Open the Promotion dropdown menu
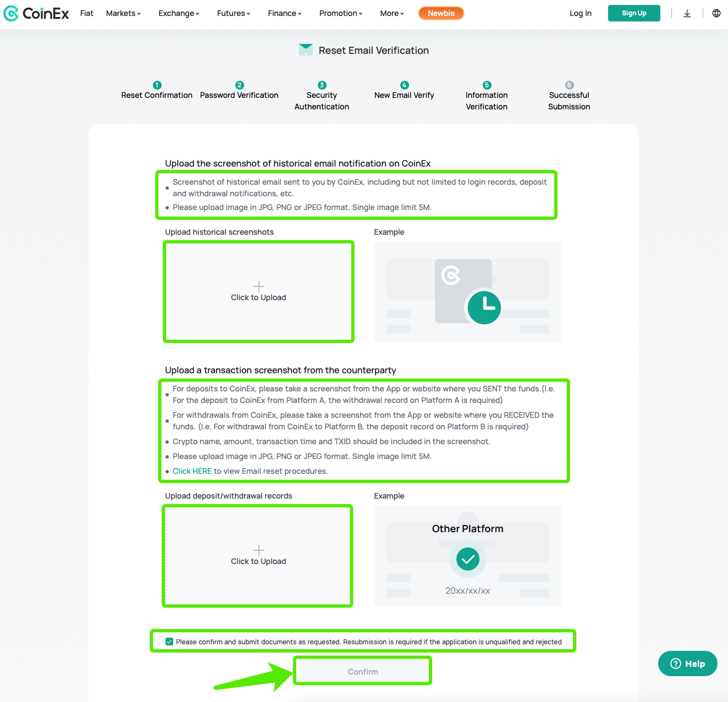The height and width of the screenshot is (702, 728). [340, 13]
